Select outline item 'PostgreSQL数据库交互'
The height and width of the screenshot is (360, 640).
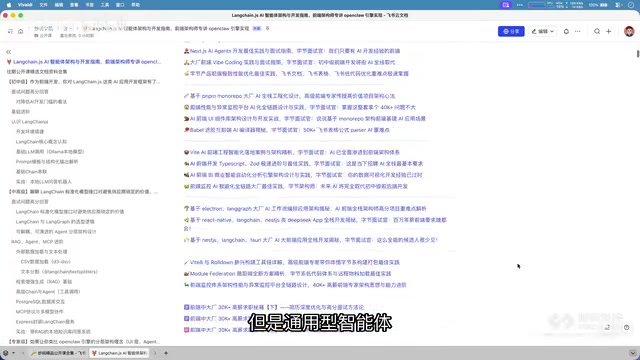(x=40, y=302)
